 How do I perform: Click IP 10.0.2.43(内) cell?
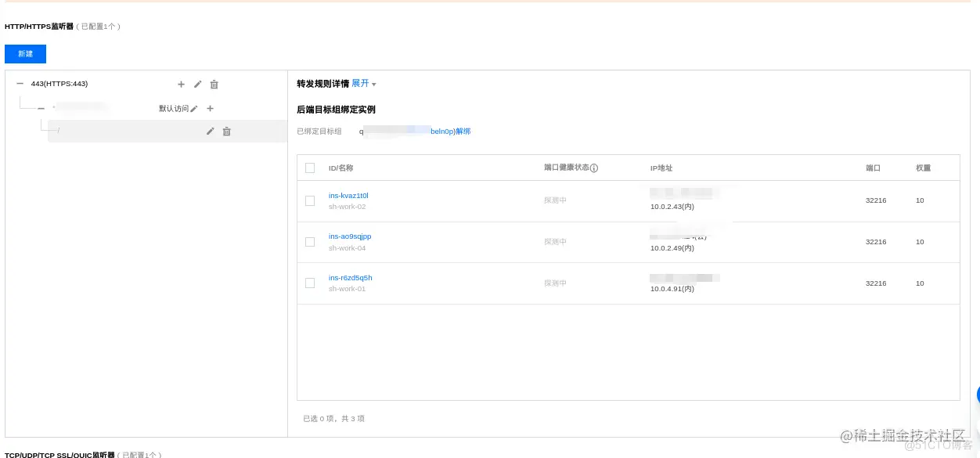click(x=672, y=207)
